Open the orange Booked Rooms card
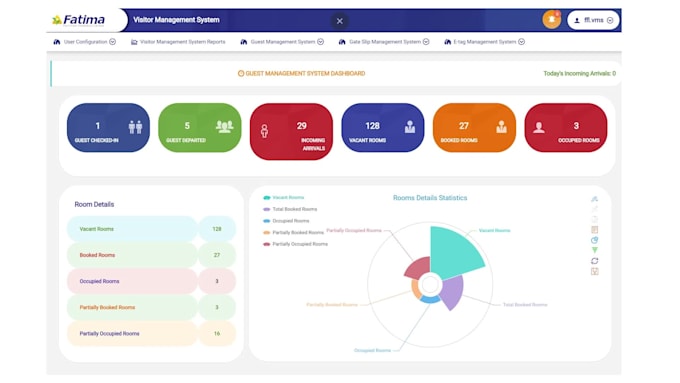This screenshot has height=383, width=680. tap(474, 128)
